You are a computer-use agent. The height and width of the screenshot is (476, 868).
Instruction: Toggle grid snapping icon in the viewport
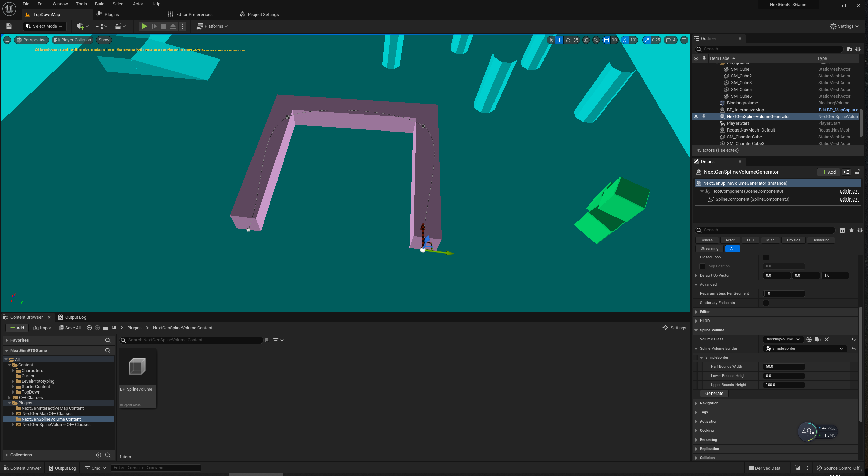click(x=606, y=40)
